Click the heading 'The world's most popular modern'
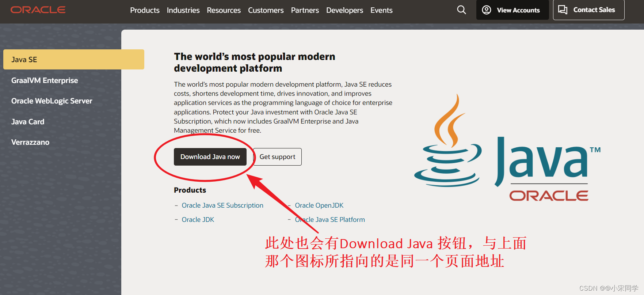The width and height of the screenshot is (644, 295). 255,57
